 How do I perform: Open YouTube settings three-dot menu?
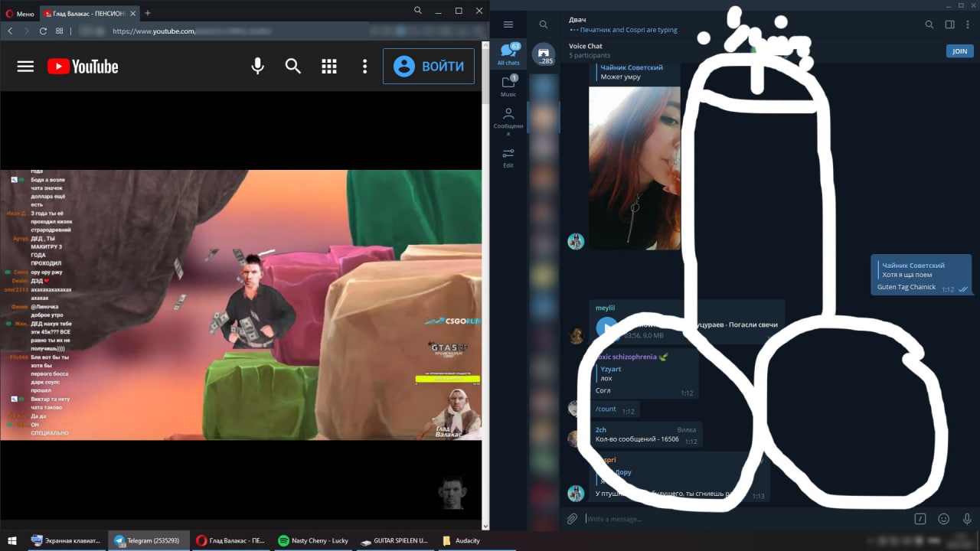tap(364, 67)
